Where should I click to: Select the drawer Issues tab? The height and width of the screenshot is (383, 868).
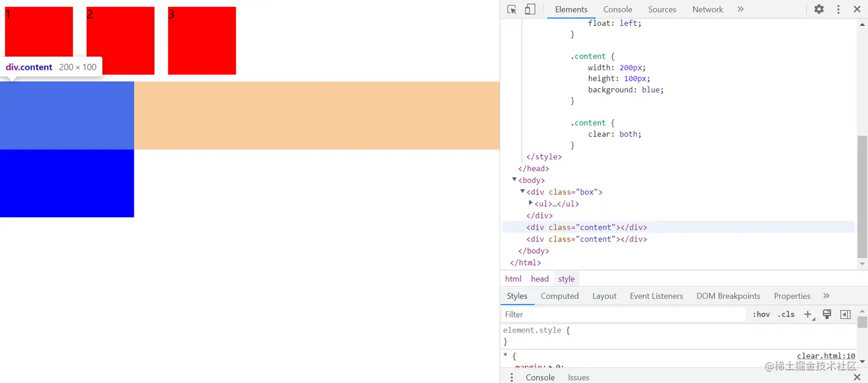[x=579, y=377]
